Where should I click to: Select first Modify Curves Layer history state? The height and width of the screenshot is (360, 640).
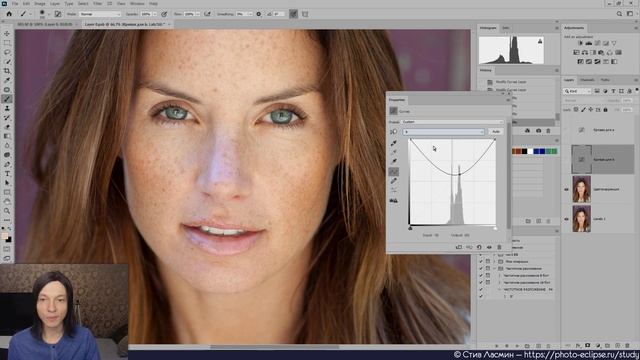click(511, 82)
